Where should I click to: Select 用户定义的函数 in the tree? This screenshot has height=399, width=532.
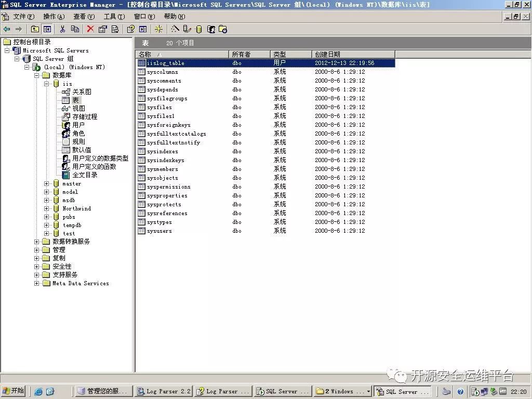pyautogui.click(x=95, y=167)
